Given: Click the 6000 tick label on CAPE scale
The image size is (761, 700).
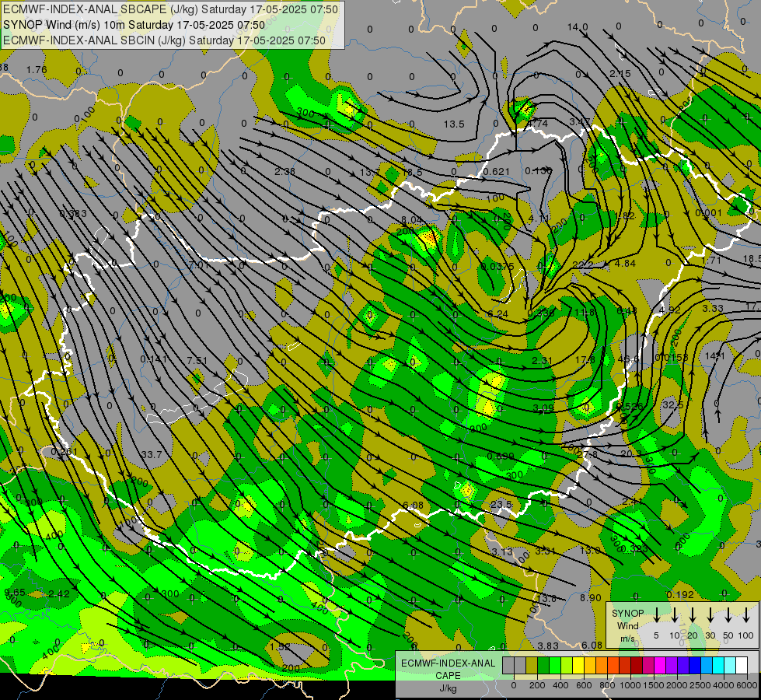Looking at the screenshot, I should pyautogui.click(x=746, y=685).
